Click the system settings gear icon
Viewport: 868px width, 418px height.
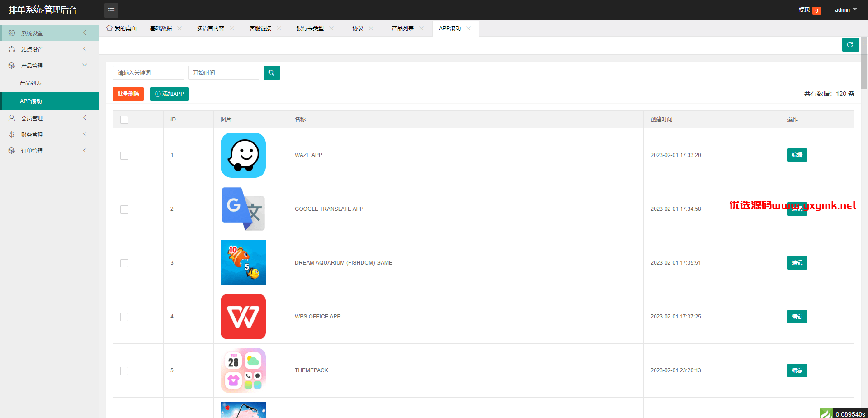pyautogui.click(x=12, y=33)
